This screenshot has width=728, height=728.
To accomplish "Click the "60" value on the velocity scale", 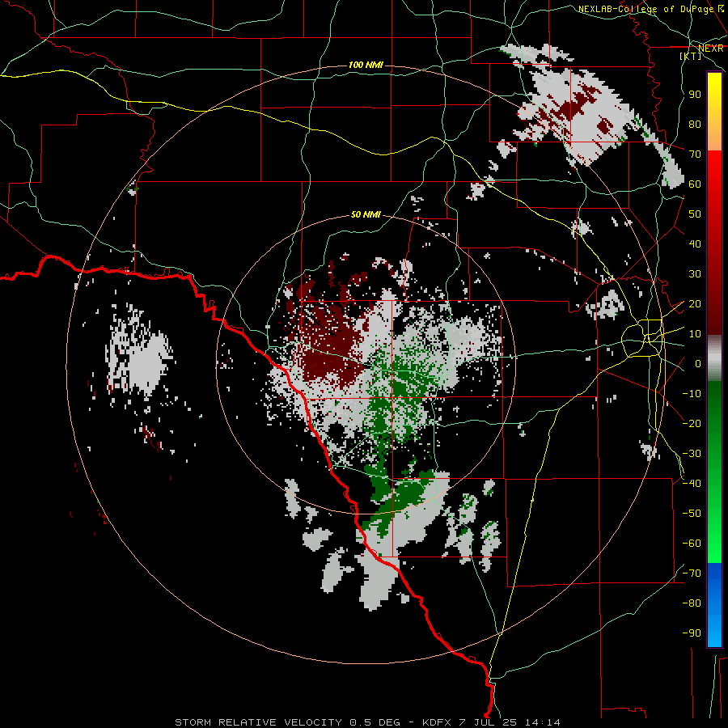I will click(695, 184).
